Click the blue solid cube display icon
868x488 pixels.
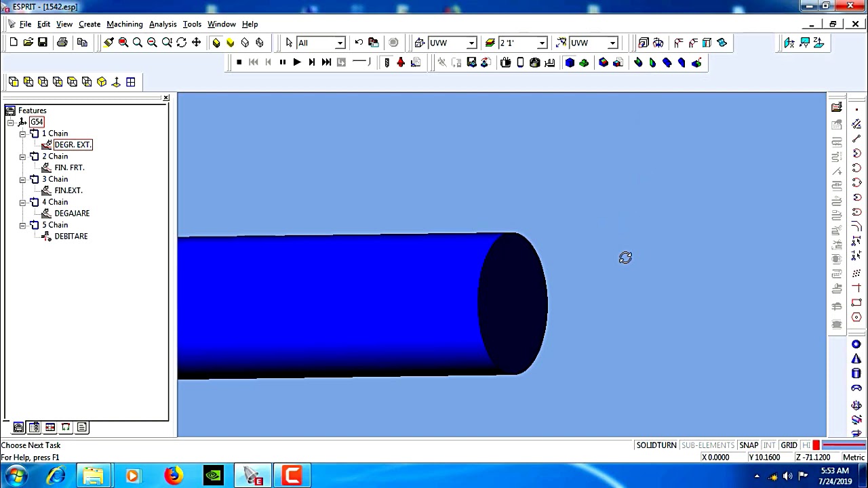(570, 62)
